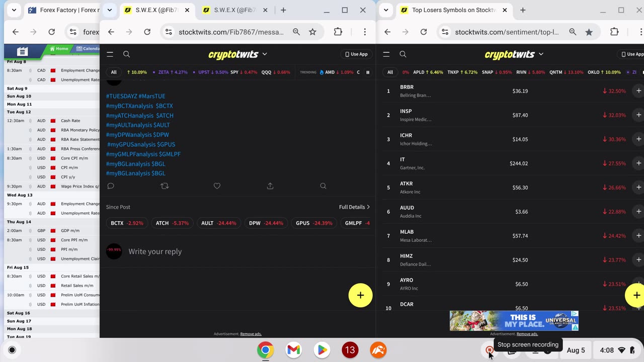Open $BCTX cashtag link in post

point(164,106)
